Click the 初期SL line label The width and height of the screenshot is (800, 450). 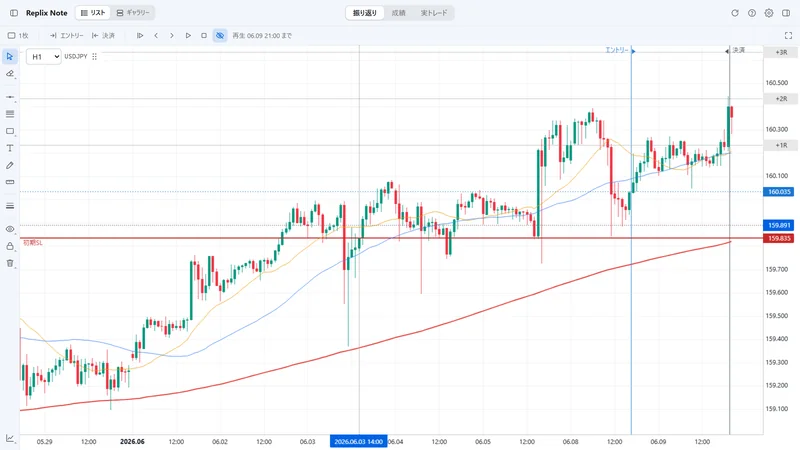pos(33,243)
